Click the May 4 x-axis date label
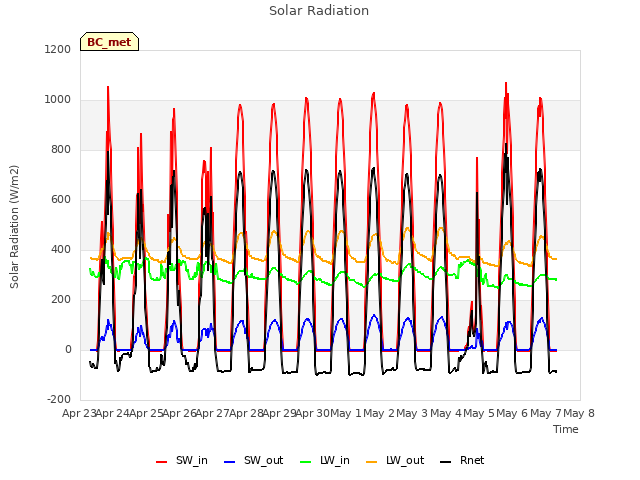 (446, 413)
